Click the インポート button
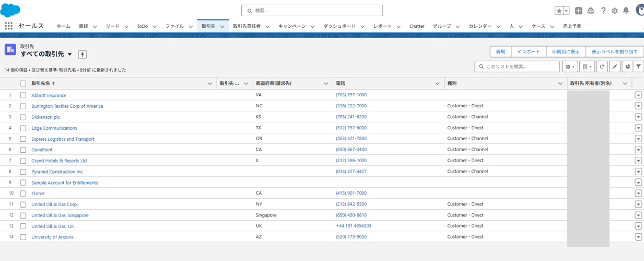Viewport: 644px width, 261px height. [529, 52]
